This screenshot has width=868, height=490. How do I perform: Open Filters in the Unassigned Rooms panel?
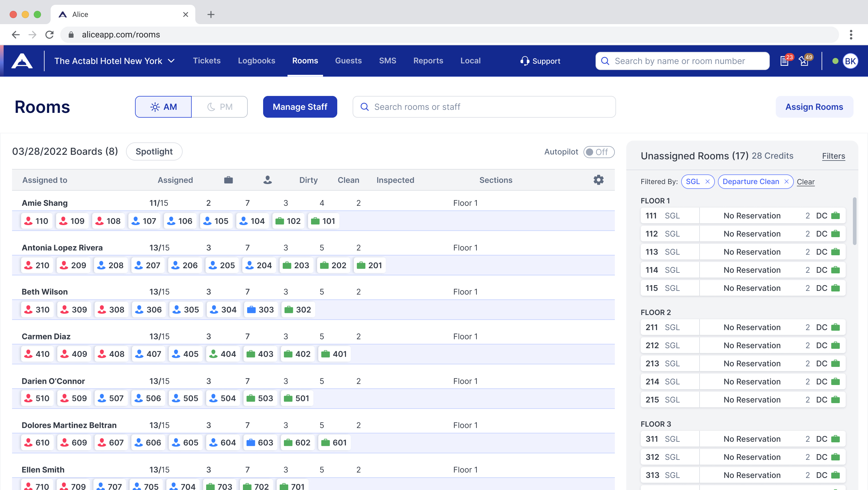click(x=833, y=156)
